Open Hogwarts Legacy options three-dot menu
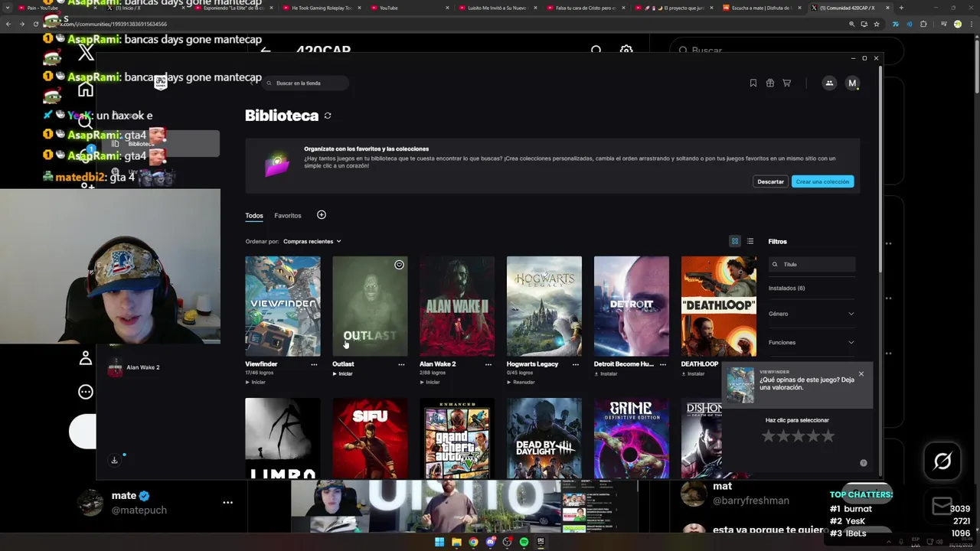 (x=576, y=364)
